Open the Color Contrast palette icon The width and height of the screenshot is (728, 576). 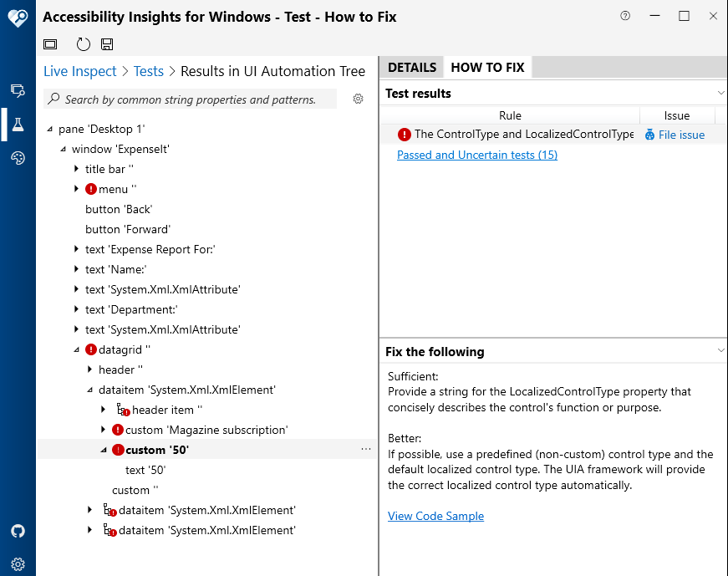click(x=18, y=157)
